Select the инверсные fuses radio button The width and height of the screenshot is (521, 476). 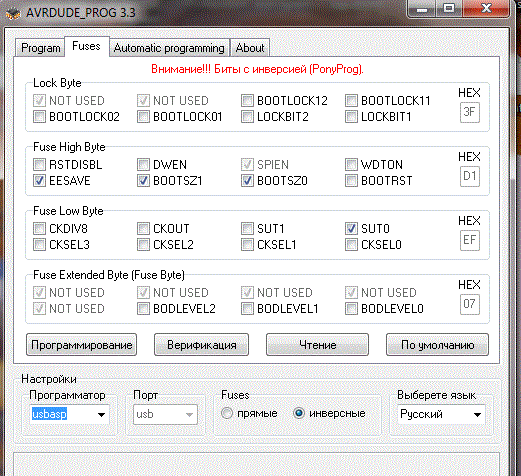tap(299, 413)
